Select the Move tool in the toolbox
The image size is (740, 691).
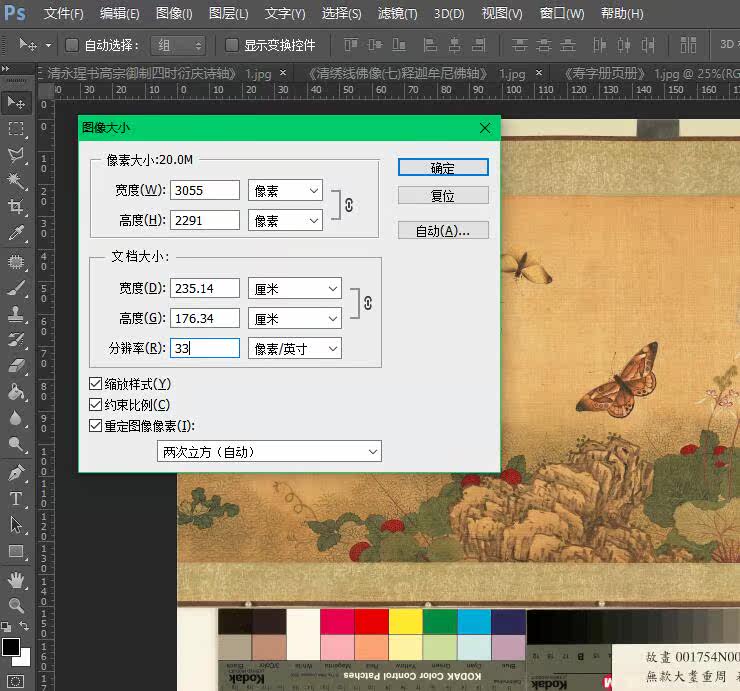(x=16, y=102)
